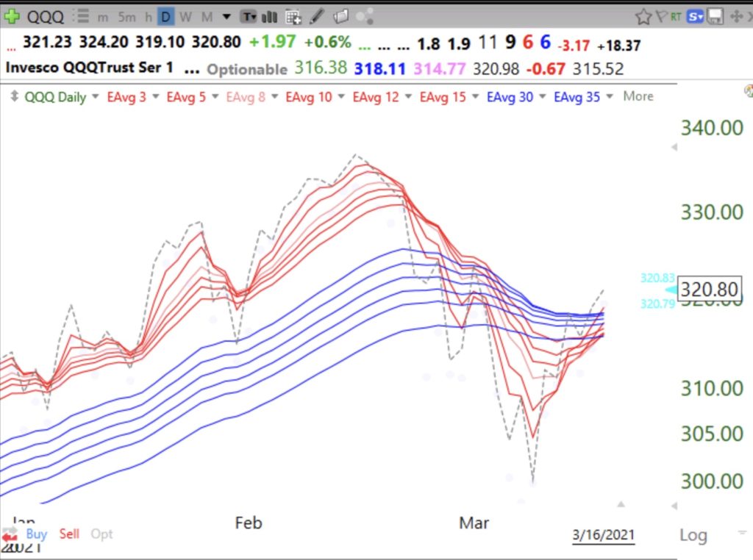The width and height of the screenshot is (753, 560).
Task: Click the green RT real-time indicator
Action: click(x=676, y=18)
